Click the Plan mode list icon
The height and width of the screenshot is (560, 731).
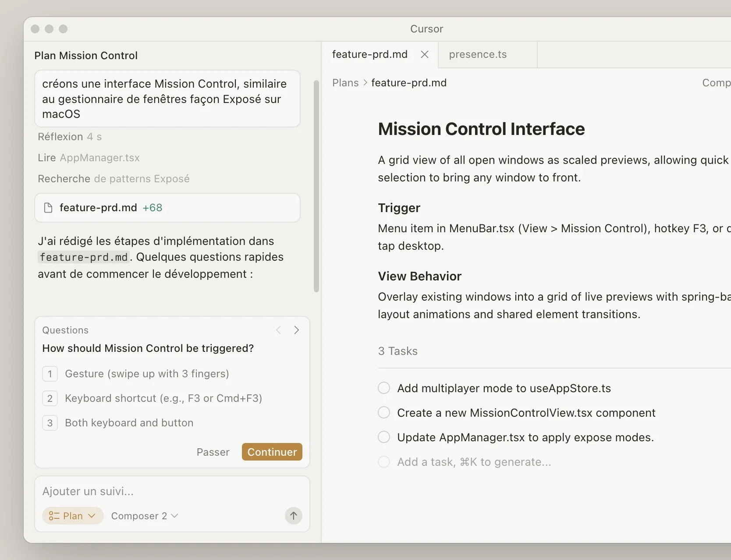click(x=54, y=516)
